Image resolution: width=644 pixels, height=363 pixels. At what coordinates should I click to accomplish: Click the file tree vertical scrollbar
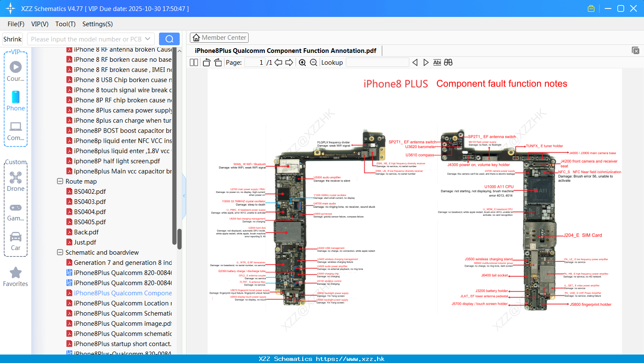coord(179,239)
